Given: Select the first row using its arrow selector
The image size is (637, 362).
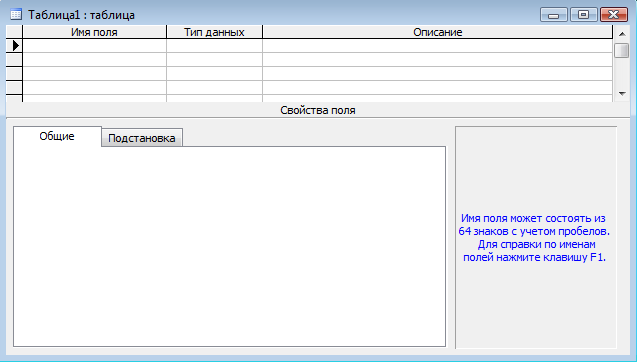Looking at the screenshot, I should 14,46.
